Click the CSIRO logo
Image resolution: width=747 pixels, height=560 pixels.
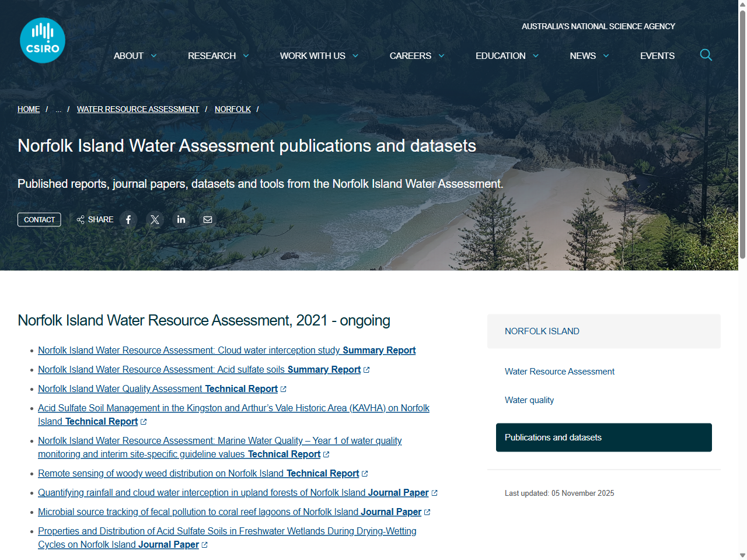tap(42, 40)
